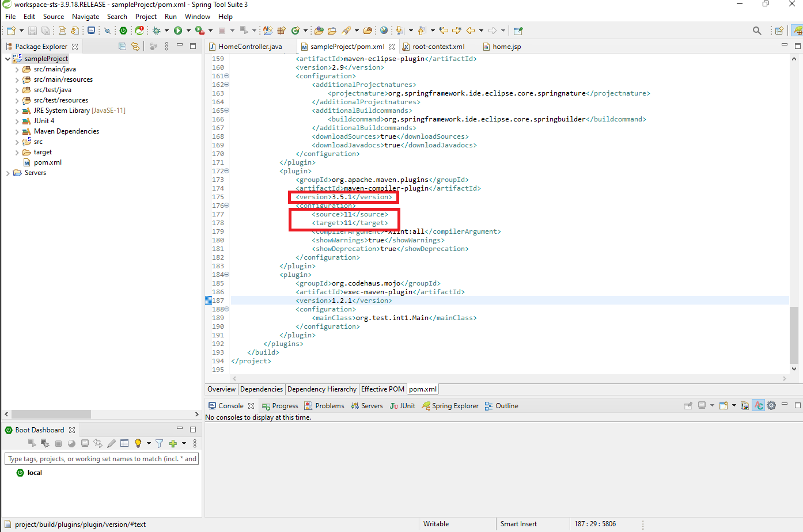Screen dimensions: 803x532
Task: Click the Open Perspective icon
Action: (779, 31)
